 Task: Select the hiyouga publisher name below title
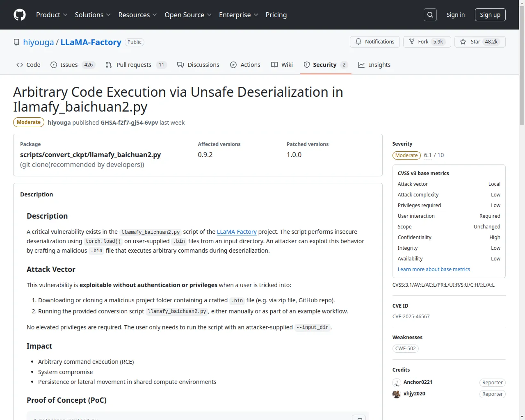59,123
